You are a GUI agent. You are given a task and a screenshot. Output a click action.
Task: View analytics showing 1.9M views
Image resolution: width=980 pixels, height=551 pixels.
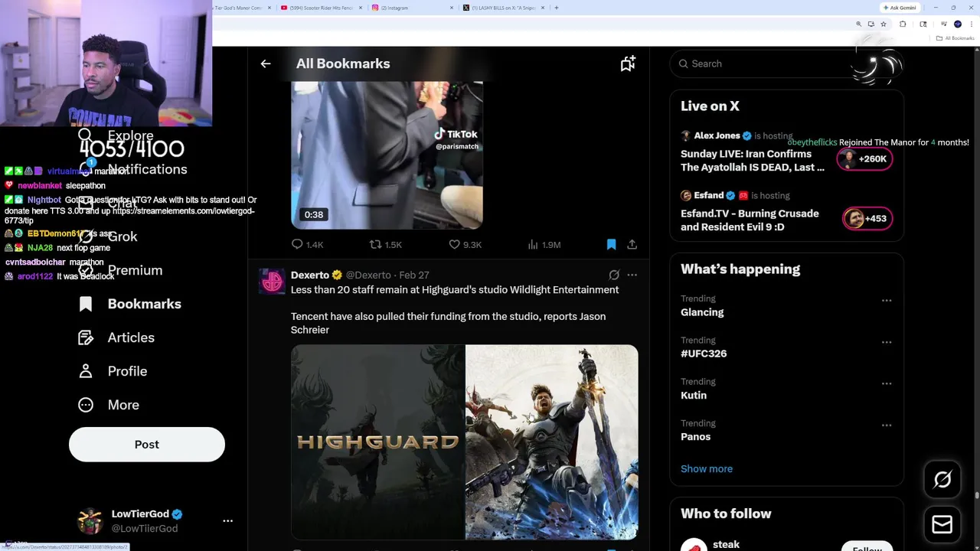(x=544, y=244)
